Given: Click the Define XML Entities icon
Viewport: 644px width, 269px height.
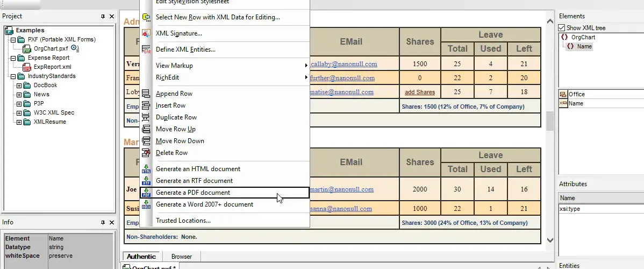Looking at the screenshot, I should (146, 49).
